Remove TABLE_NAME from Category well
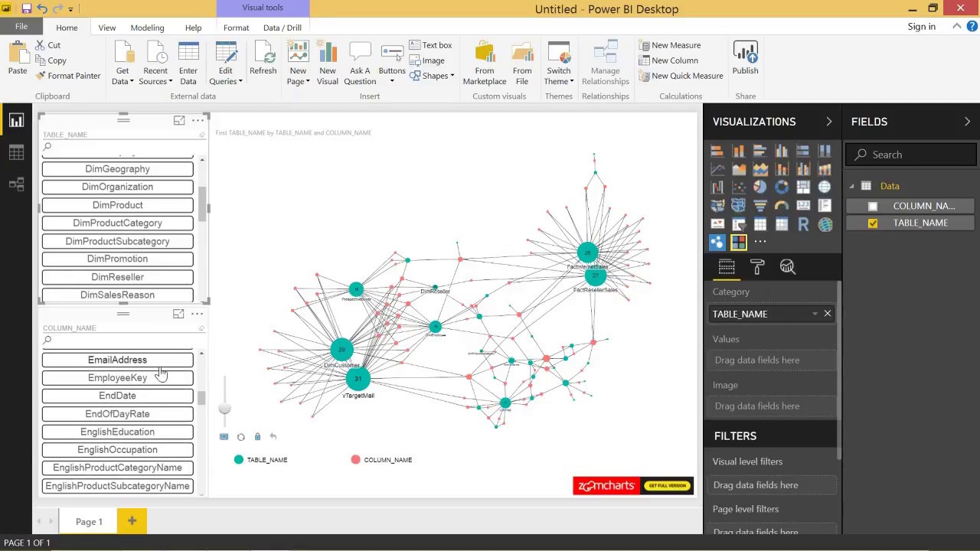980x551 pixels. click(828, 314)
